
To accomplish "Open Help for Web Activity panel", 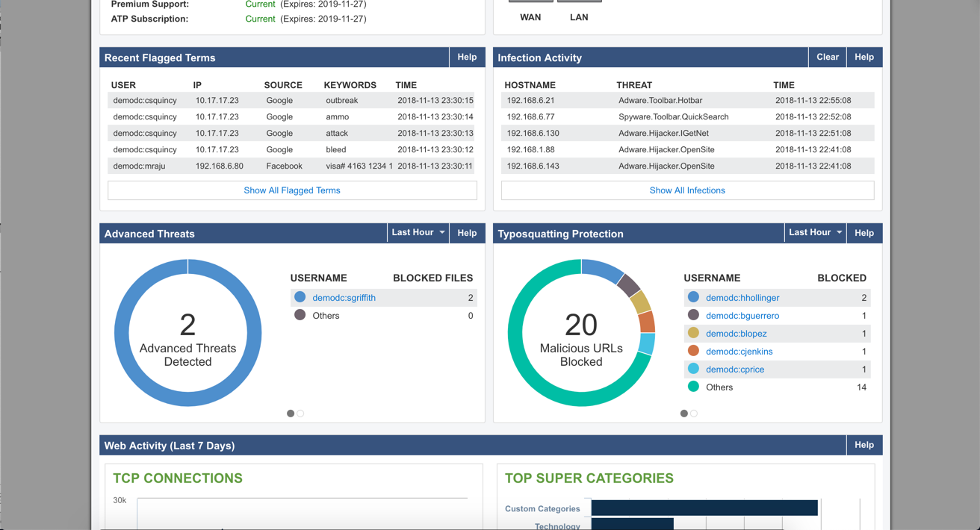I will [863, 446].
